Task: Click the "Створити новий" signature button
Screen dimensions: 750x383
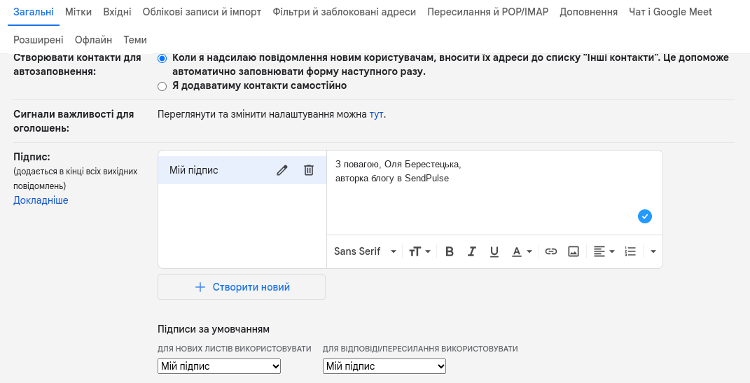Action: click(x=242, y=287)
